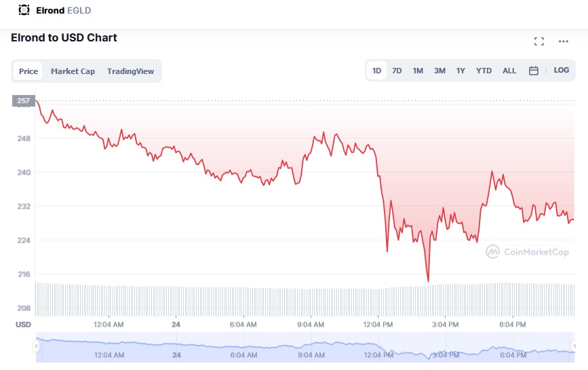
Task: Open the calendar date range picker
Action: click(x=534, y=71)
